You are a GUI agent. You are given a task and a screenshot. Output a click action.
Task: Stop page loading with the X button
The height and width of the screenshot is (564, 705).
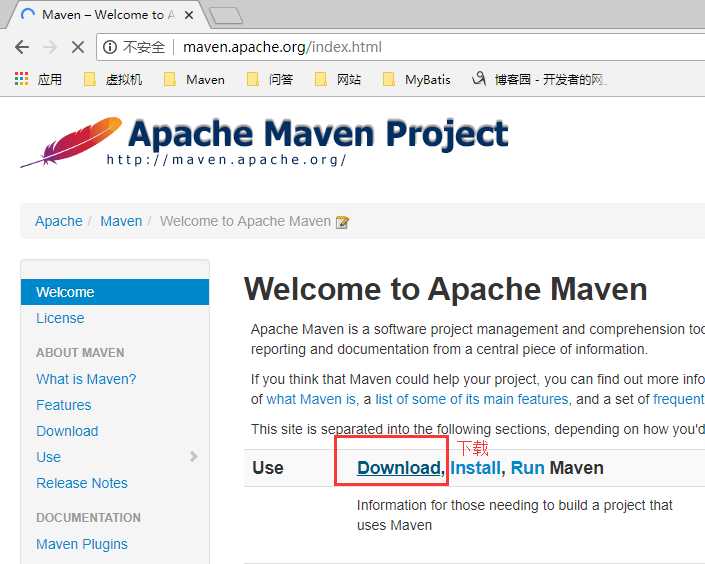coord(78,46)
